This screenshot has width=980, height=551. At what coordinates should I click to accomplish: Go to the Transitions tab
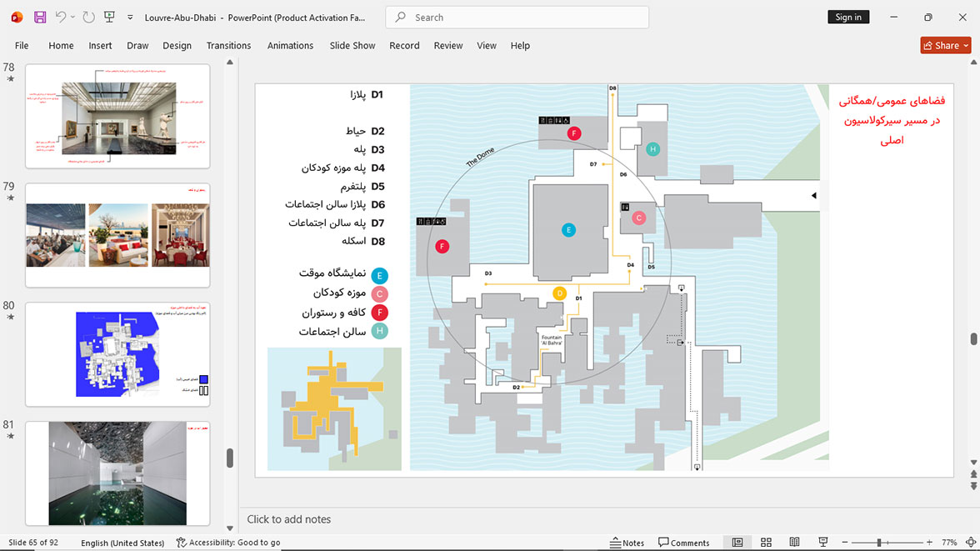(x=228, y=46)
